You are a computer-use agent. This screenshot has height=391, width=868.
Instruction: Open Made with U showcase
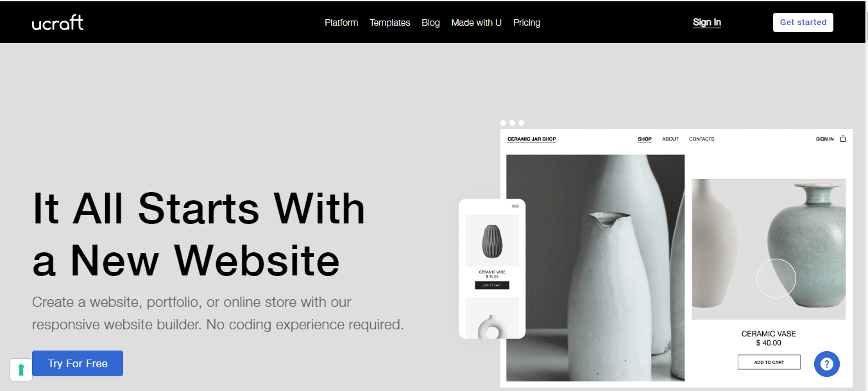click(x=477, y=22)
